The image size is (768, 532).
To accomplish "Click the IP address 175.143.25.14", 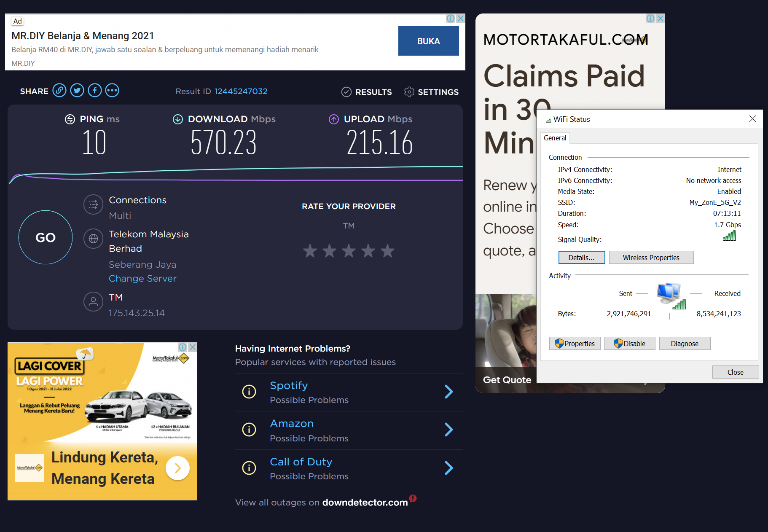I will click(x=137, y=313).
